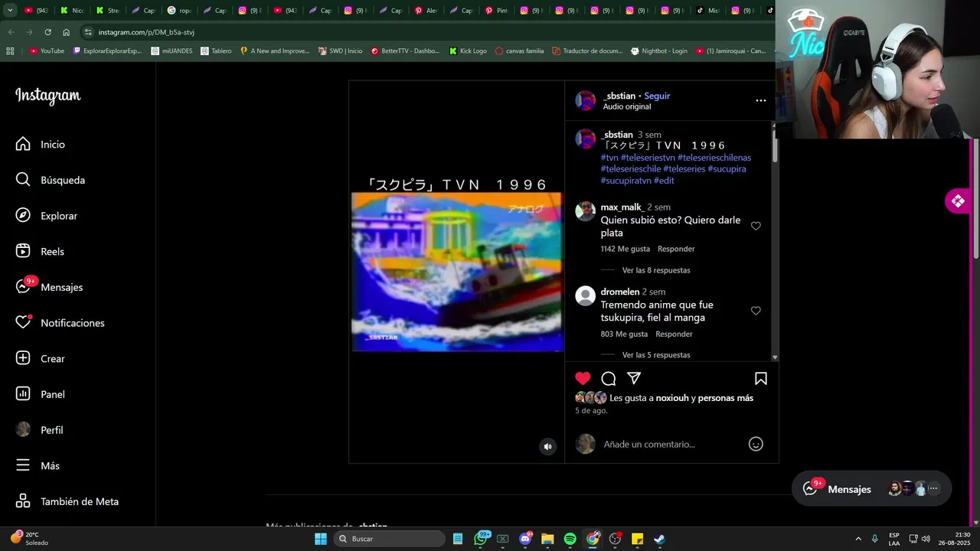Open the #teleserieschilenas hashtag
This screenshot has height=551, width=980.
pyautogui.click(x=714, y=158)
